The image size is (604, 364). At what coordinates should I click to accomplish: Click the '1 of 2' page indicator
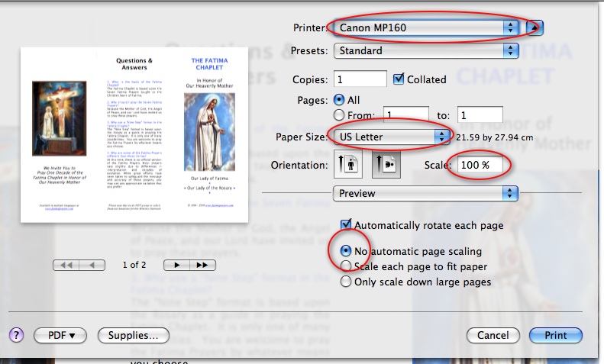click(134, 265)
